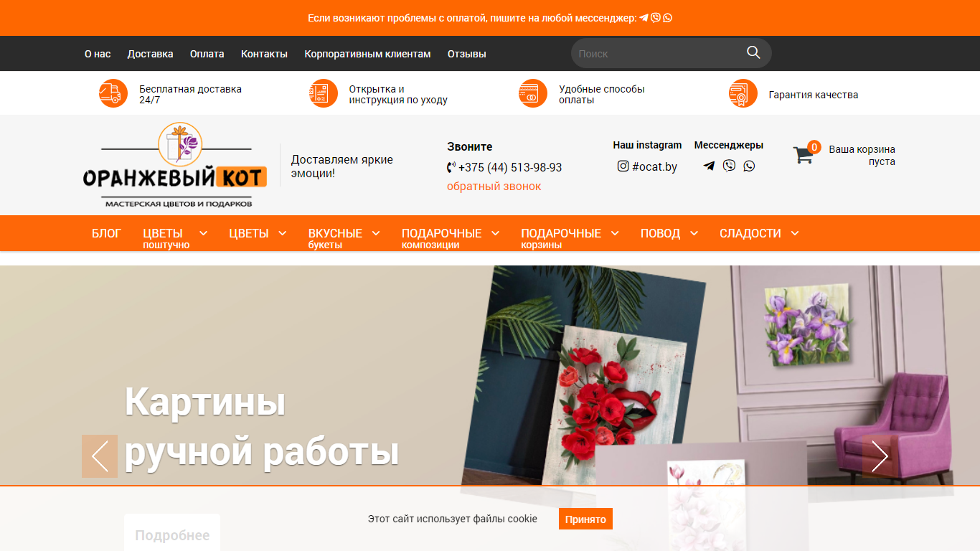Viewport: 980px width, 551px height.
Task: Expand the Подарочные корзины chevron
Action: (x=615, y=233)
